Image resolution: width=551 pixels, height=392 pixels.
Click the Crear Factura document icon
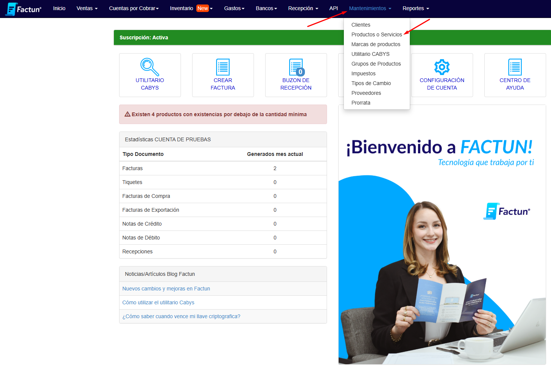click(223, 67)
